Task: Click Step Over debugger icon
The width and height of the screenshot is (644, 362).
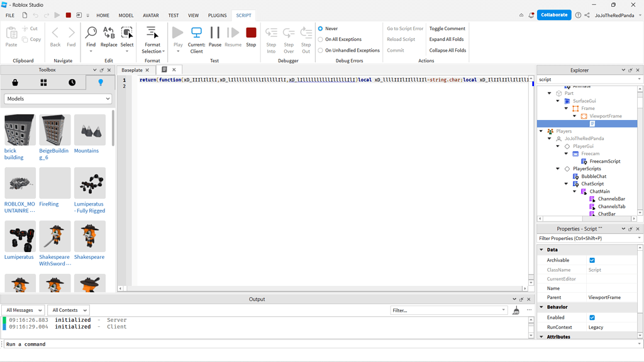Action: [x=289, y=33]
